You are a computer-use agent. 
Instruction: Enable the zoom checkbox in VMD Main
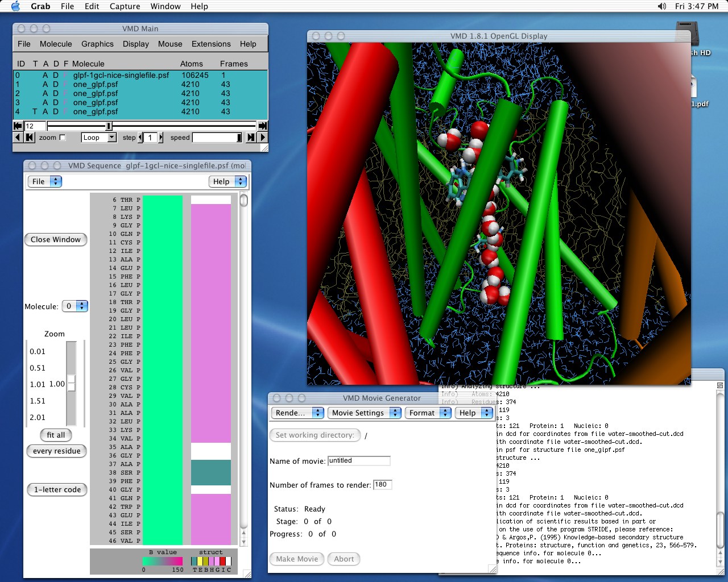pyautogui.click(x=63, y=138)
